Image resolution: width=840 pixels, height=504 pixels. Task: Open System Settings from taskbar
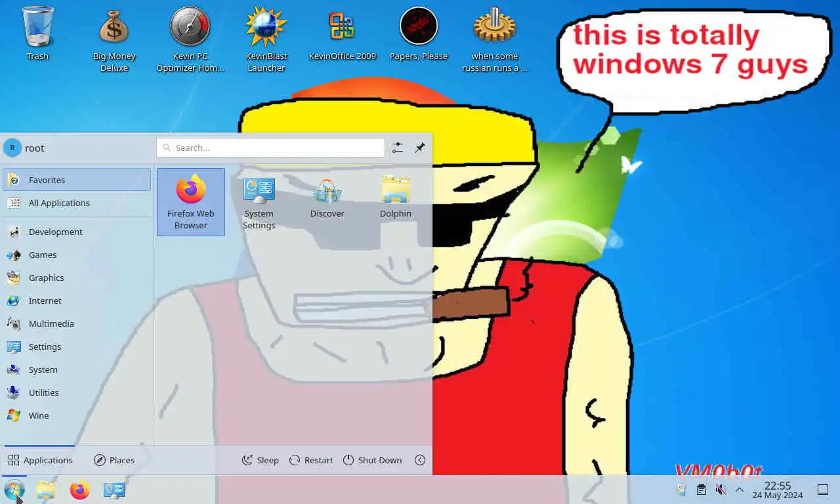click(114, 490)
